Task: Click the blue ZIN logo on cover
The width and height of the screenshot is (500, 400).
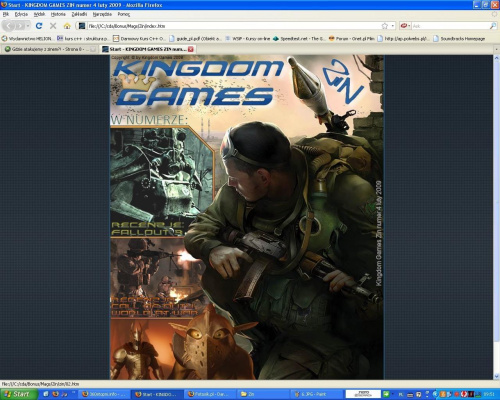Action: [x=343, y=81]
